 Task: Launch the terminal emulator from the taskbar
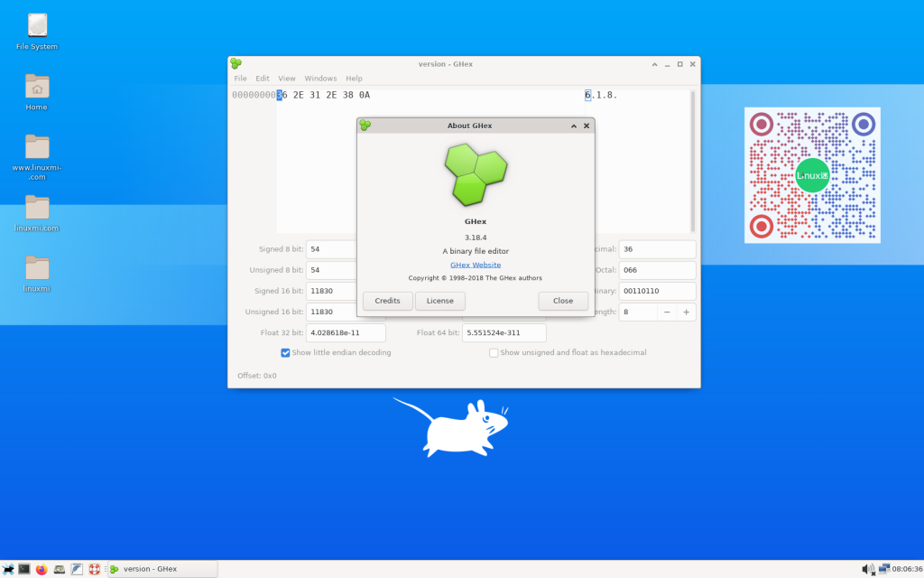[x=24, y=569]
